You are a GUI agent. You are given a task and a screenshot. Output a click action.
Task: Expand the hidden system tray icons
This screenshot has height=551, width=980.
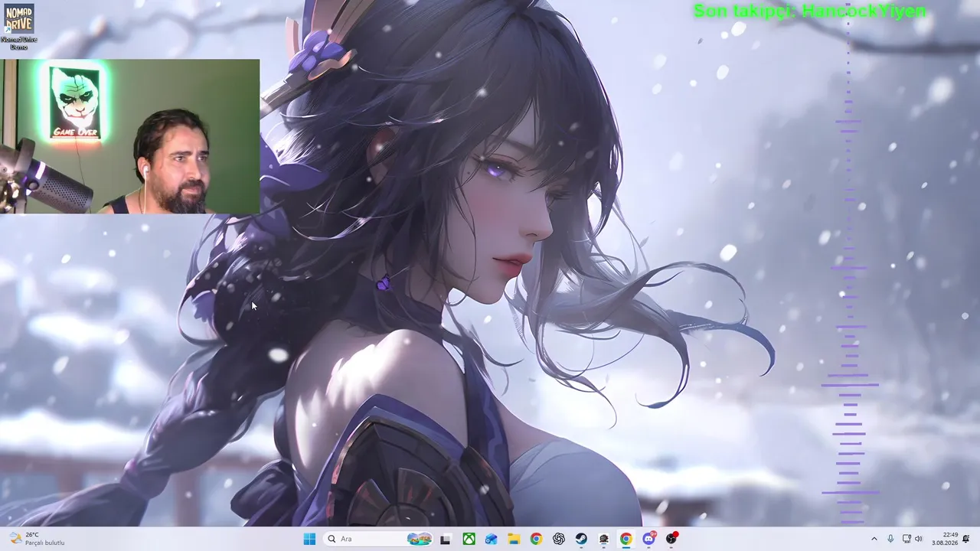874,539
